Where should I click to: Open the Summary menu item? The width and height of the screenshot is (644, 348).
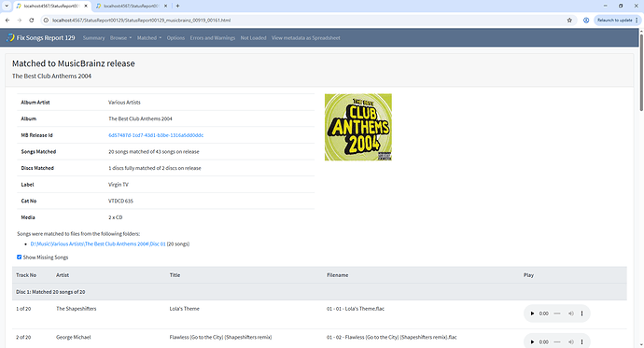(93, 37)
